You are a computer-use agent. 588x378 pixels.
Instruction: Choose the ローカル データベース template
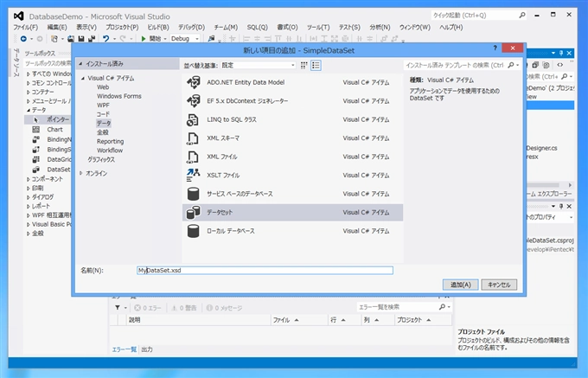292,231
